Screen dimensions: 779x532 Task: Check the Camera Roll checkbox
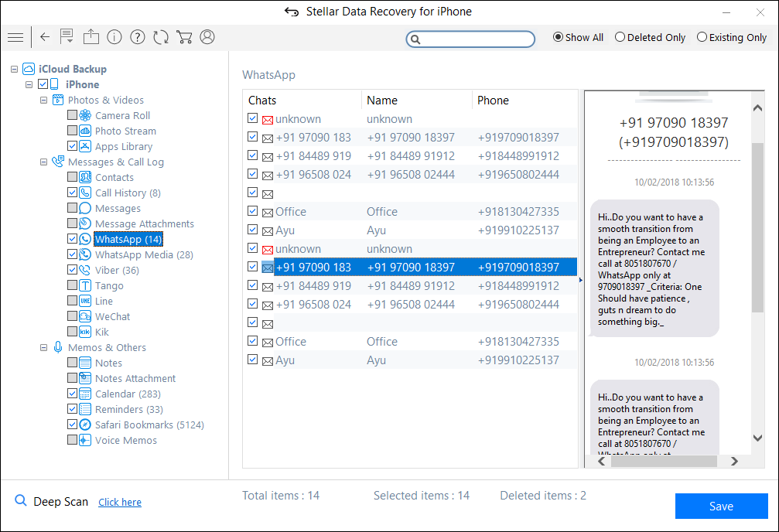[x=72, y=114]
